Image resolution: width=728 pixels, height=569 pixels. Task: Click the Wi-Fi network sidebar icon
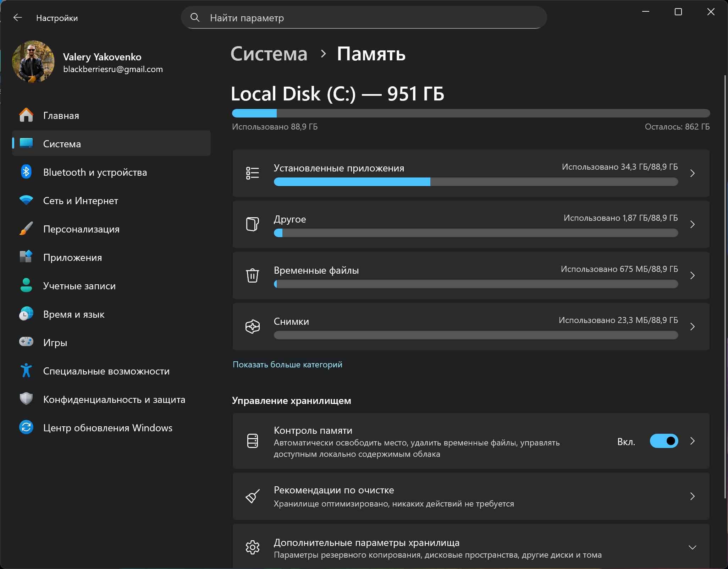tap(26, 201)
